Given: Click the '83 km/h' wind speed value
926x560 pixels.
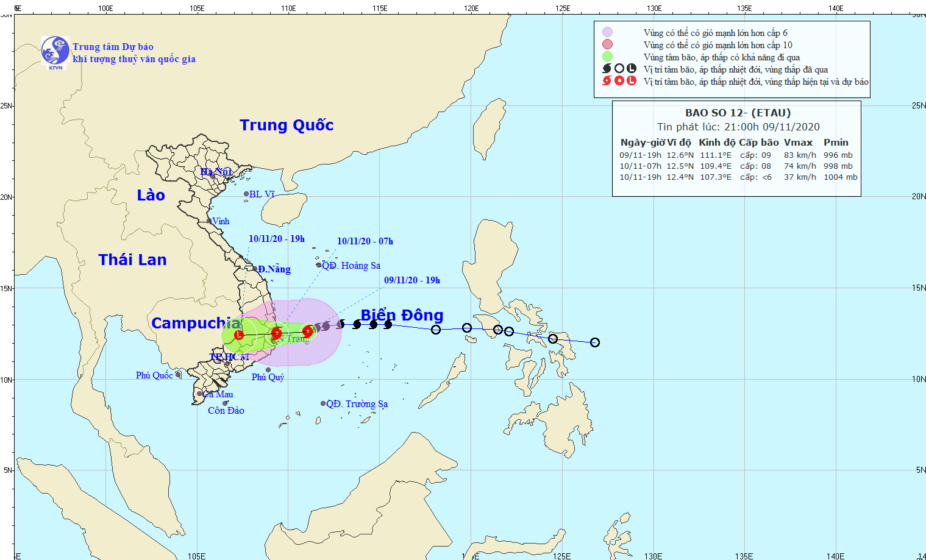Looking at the screenshot, I should (x=800, y=155).
